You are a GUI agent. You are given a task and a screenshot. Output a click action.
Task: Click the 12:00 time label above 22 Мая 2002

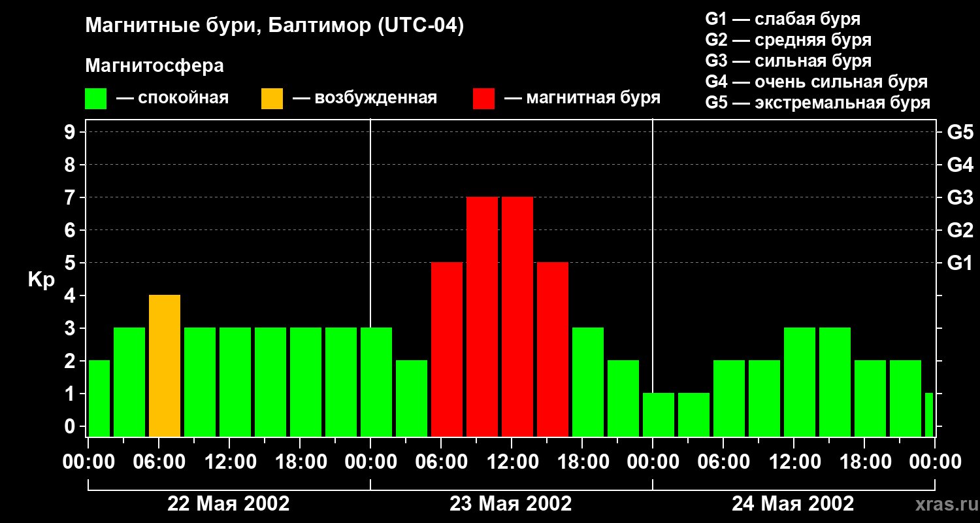tap(229, 462)
